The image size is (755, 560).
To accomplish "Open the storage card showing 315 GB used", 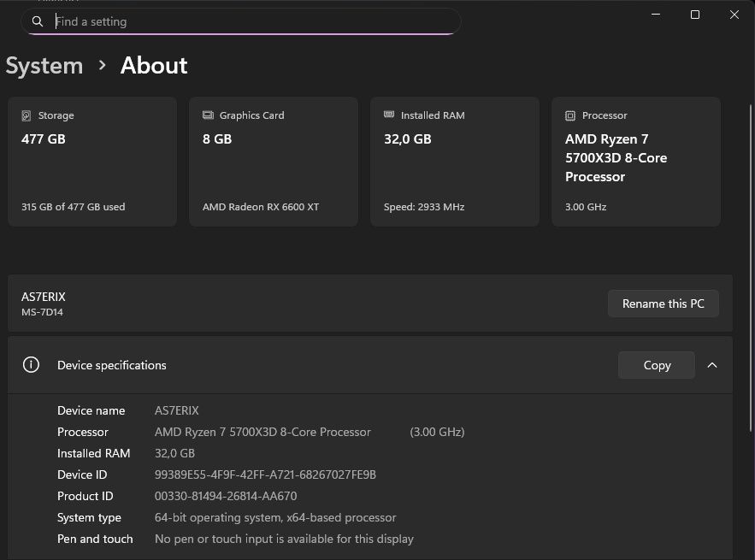I will 92,162.
